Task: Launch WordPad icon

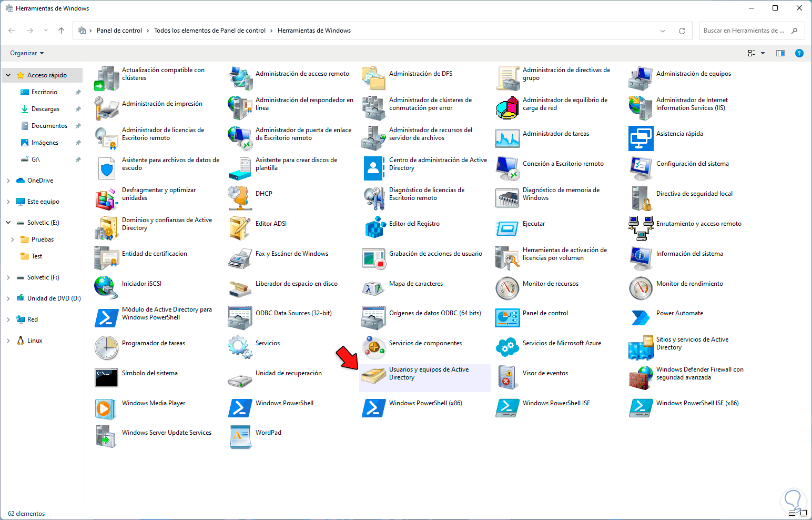Action: click(x=240, y=437)
